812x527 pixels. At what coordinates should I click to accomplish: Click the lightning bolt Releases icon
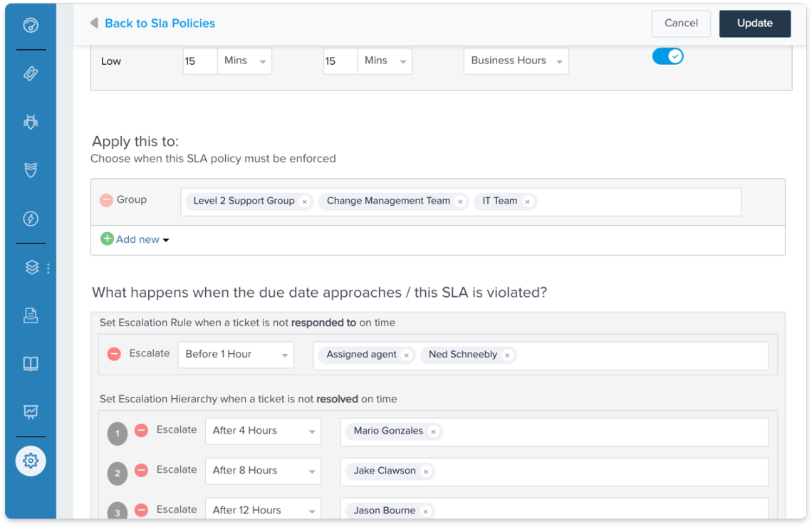tap(30, 219)
